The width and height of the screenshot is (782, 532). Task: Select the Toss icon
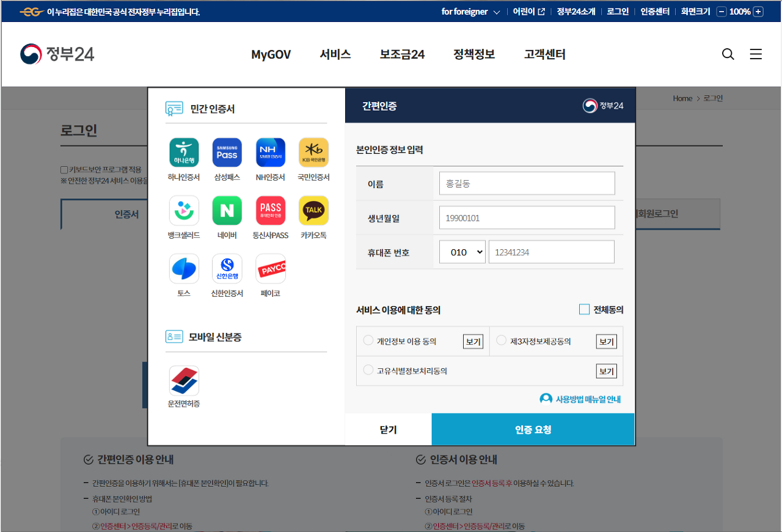[x=184, y=269]
